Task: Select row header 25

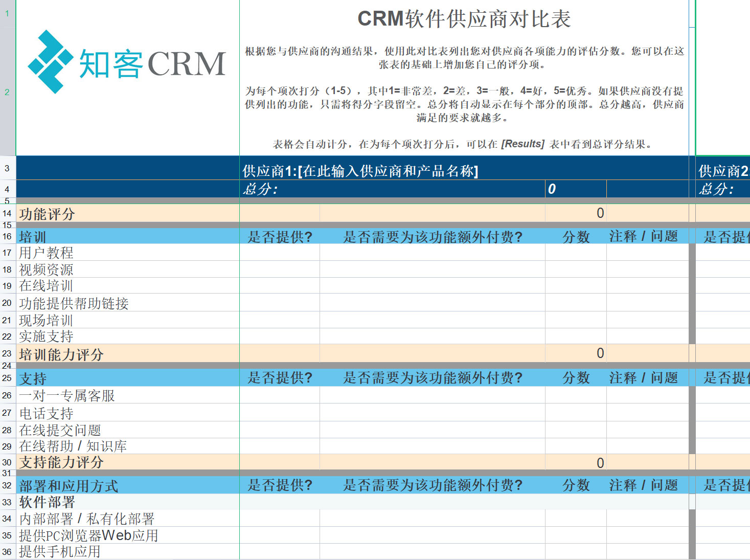Action: pos(7,378)
